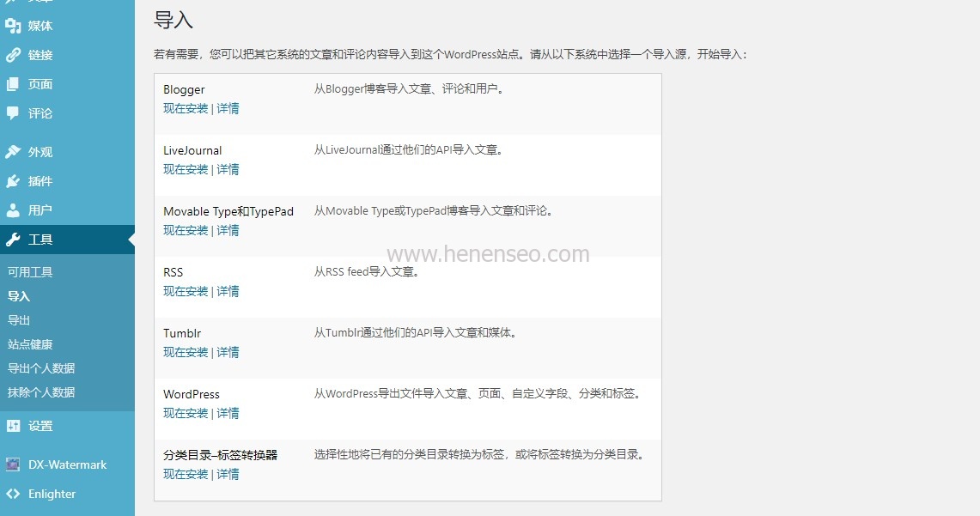Click description 从LiveJournal通过他们的API导入文章
980x516 pixels.
tap(410, 150)
